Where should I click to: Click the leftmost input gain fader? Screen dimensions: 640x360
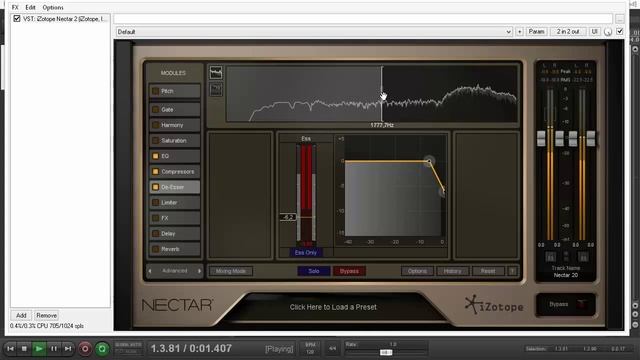click(x=541, y=139)
